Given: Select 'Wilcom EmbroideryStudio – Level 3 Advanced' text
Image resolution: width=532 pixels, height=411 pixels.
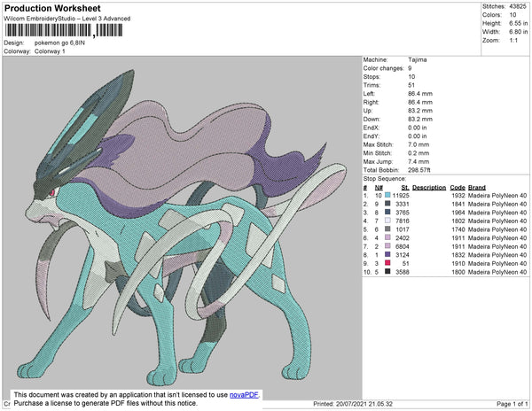Looking at the screenshot, I should point(67,19).
